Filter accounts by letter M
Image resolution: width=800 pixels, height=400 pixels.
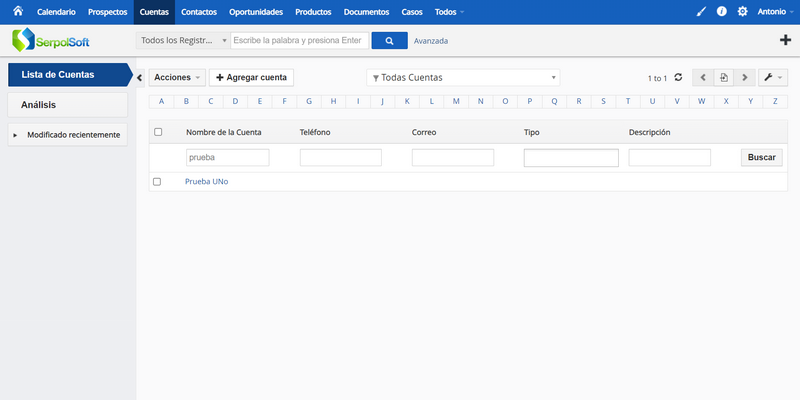coord(456,102)
